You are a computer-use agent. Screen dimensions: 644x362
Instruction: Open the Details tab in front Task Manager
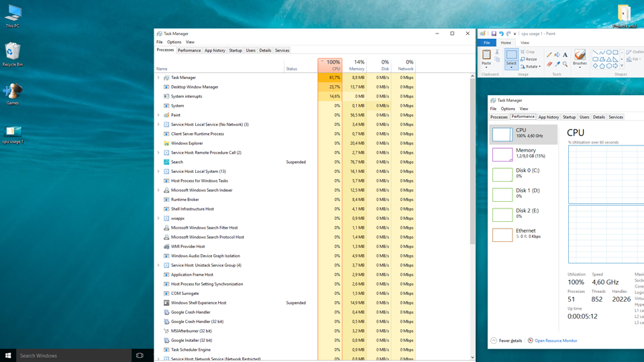pyautogui.click(x=265, y=50)
